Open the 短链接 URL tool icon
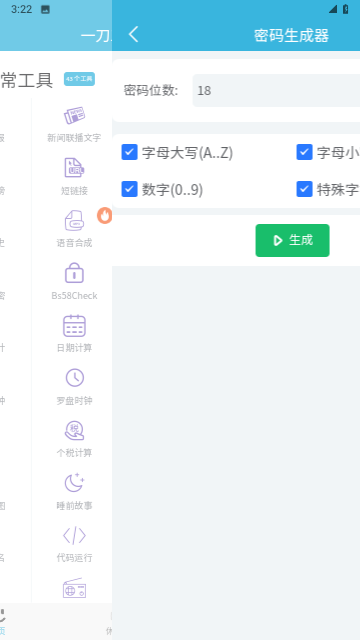 click(74, 168)
